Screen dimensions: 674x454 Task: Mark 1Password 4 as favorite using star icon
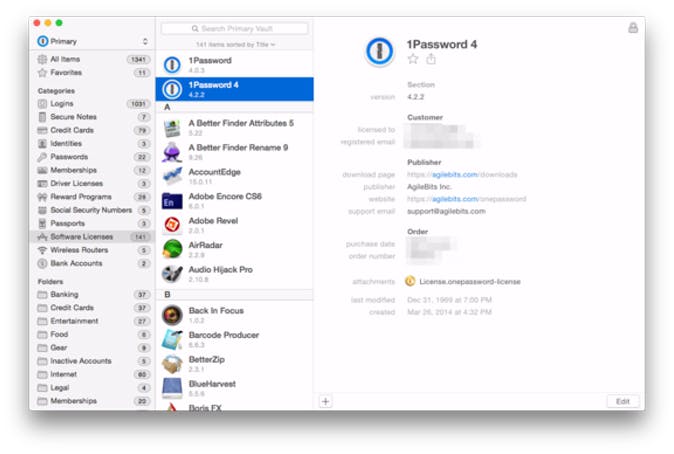click(x=413, y=59)
